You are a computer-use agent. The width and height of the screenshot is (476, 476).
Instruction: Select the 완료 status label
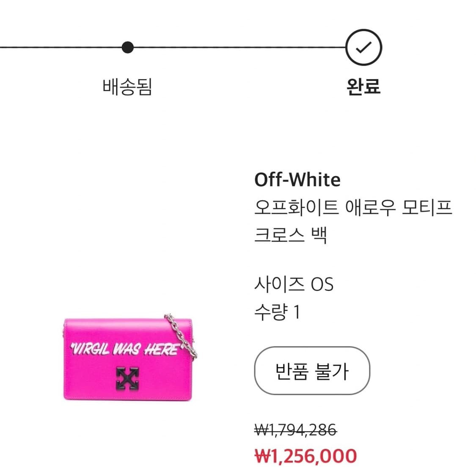tap(363, 87)
